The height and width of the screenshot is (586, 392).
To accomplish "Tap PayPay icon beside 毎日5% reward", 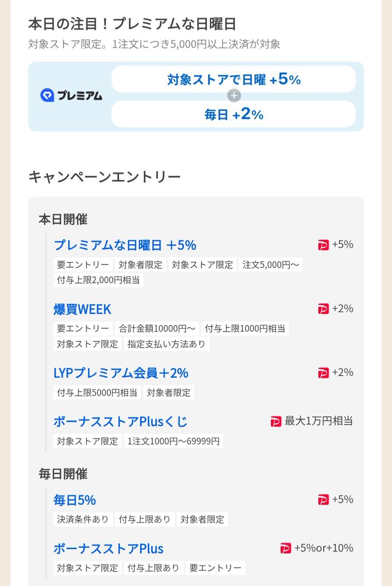I will point(323,500).
